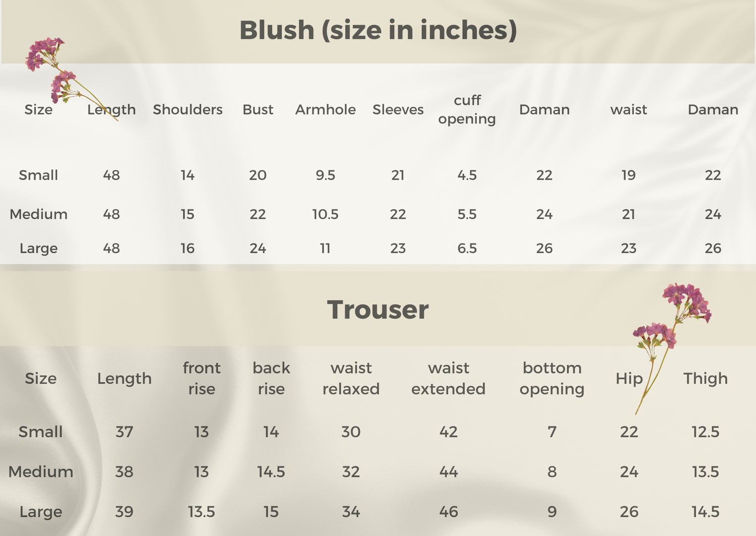The image size is (756, 536).
Task: Click the 'Trouser' section heading
Action: (378, 310)
